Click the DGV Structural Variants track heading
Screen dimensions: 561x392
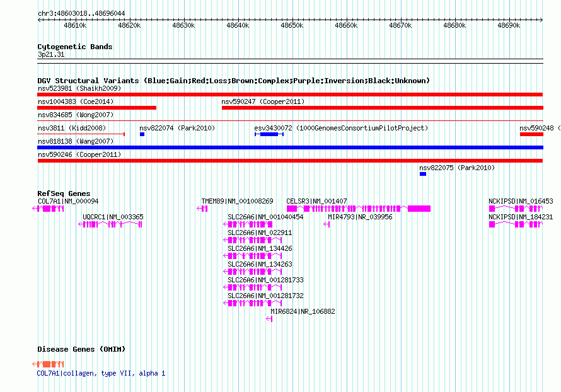click(234, 81)
